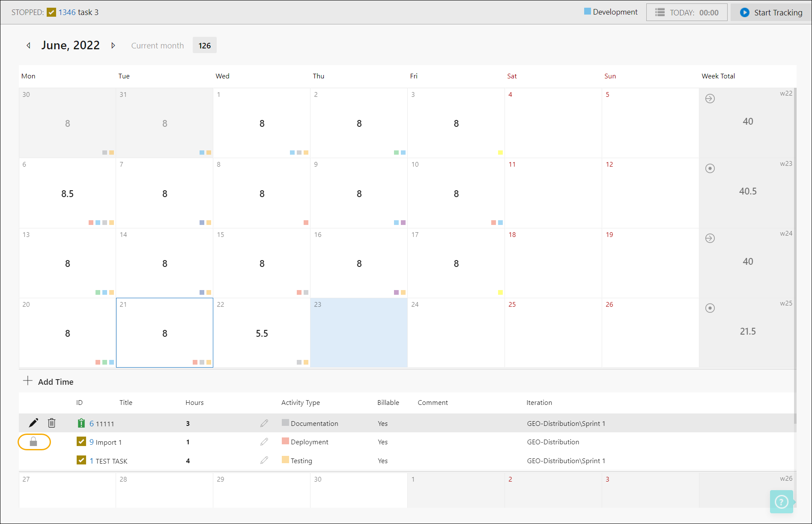Edit the 11111 time entry with pencil

coord(33,423)
